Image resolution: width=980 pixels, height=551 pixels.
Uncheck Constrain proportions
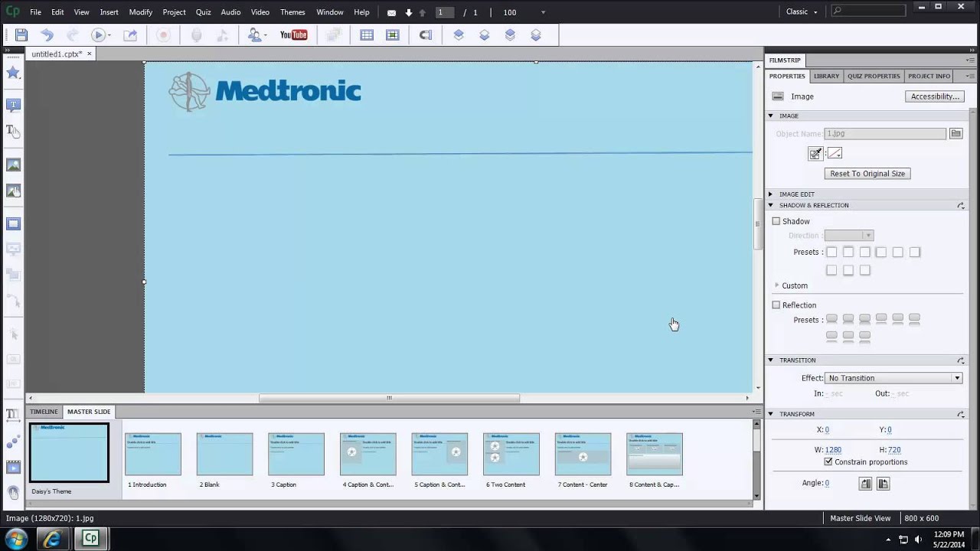click(828, 462)
